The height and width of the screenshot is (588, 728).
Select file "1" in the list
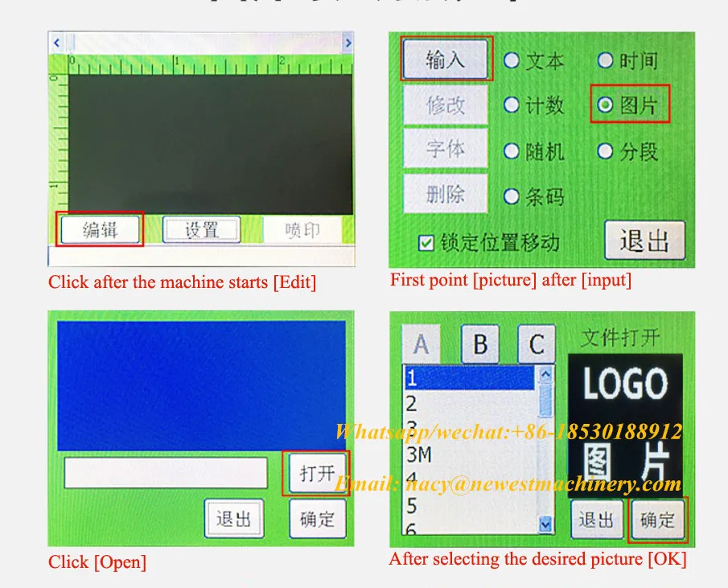pyautogui.click(x=469, y=378)
